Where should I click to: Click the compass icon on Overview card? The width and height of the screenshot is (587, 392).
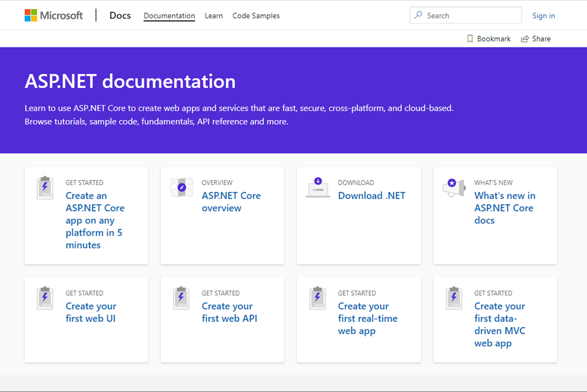[182, 187]
